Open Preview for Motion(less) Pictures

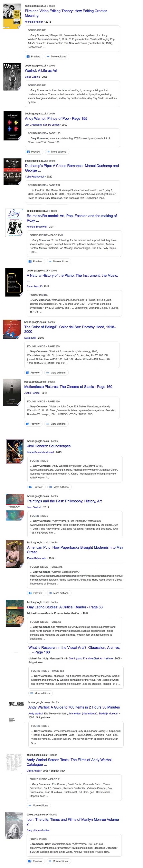pos(33,424)
